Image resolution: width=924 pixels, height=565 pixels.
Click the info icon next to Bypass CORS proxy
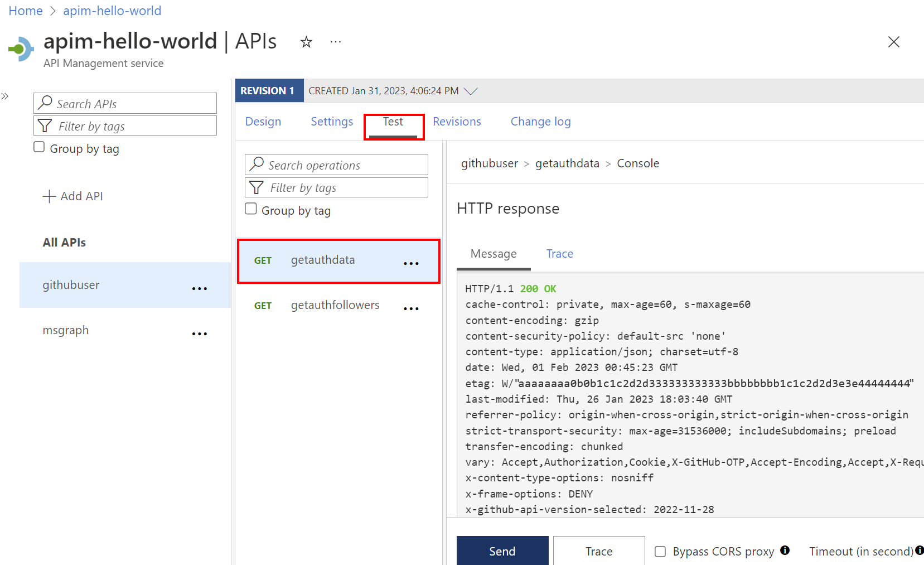click(x=785, y=550)
